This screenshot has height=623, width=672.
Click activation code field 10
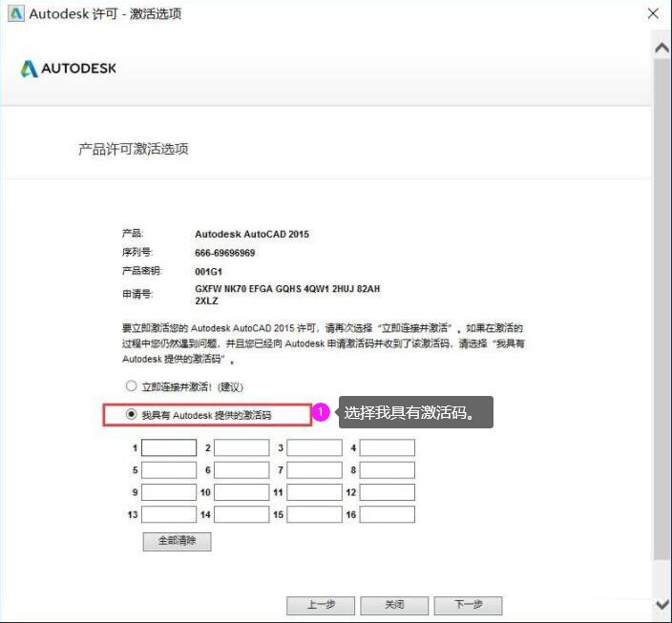[x=241, y=492]
